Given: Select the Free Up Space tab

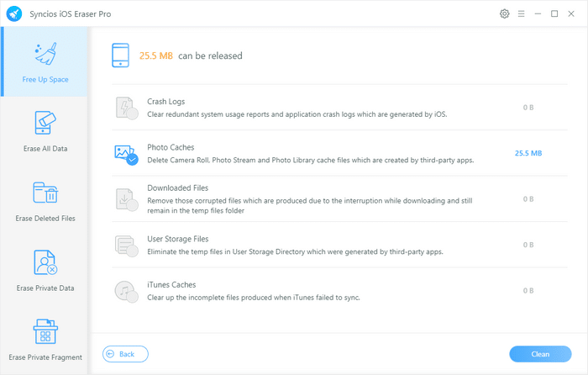Looking at the screenshot, I should click(x=45, y=61).
